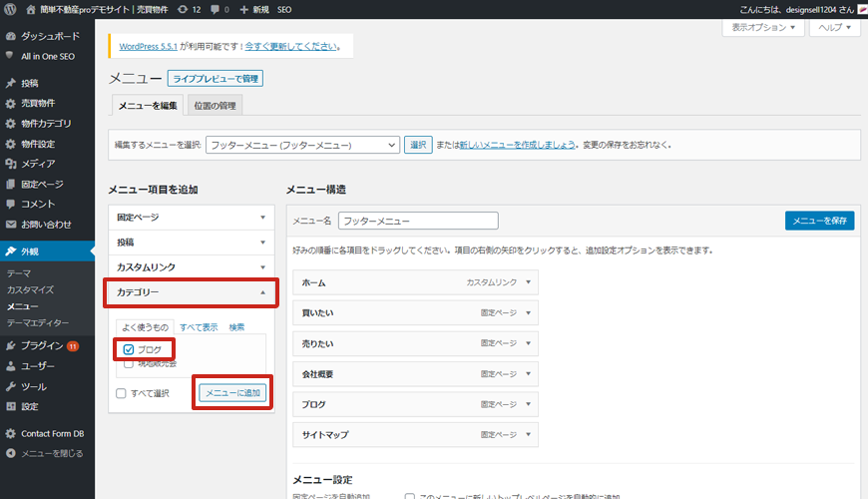Open the Users (ユーザー) sidebar icon
Screen dimensions: 868x499
pos(10,366)
